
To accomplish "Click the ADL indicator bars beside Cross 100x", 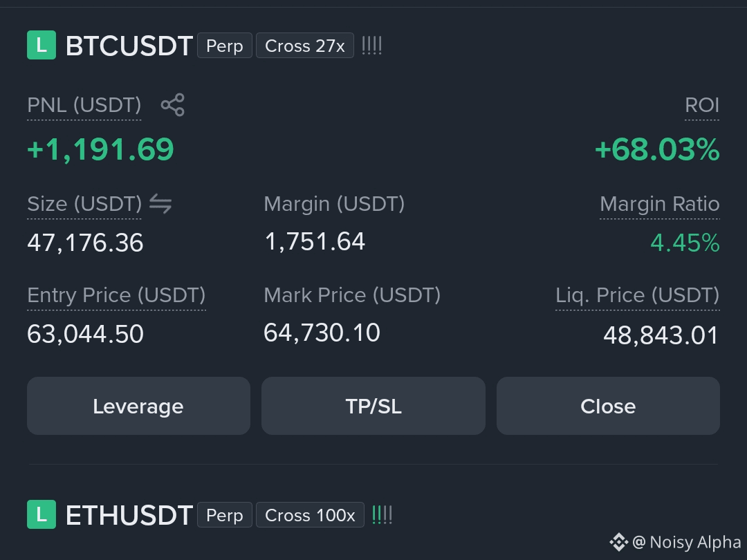I will (x=382, y=515).
